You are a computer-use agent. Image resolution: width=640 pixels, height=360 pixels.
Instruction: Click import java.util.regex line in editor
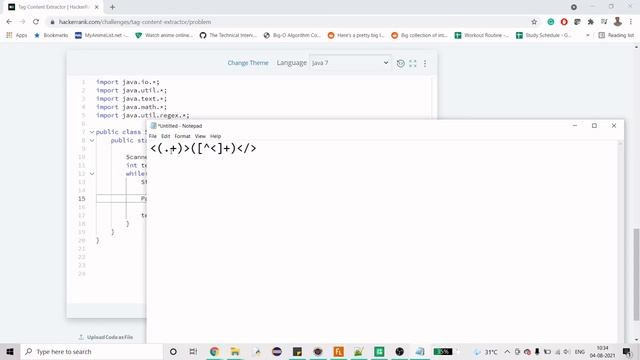142,116
